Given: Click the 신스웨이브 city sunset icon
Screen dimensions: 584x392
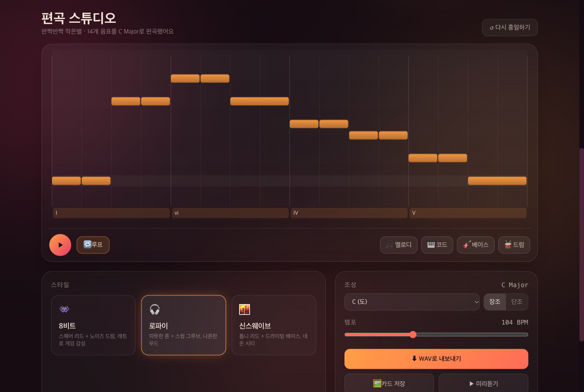Looking at the screenshot, I should [245, 309].
